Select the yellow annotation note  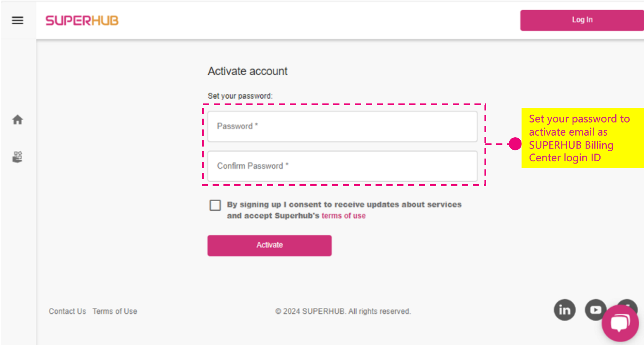click(582, 138)
